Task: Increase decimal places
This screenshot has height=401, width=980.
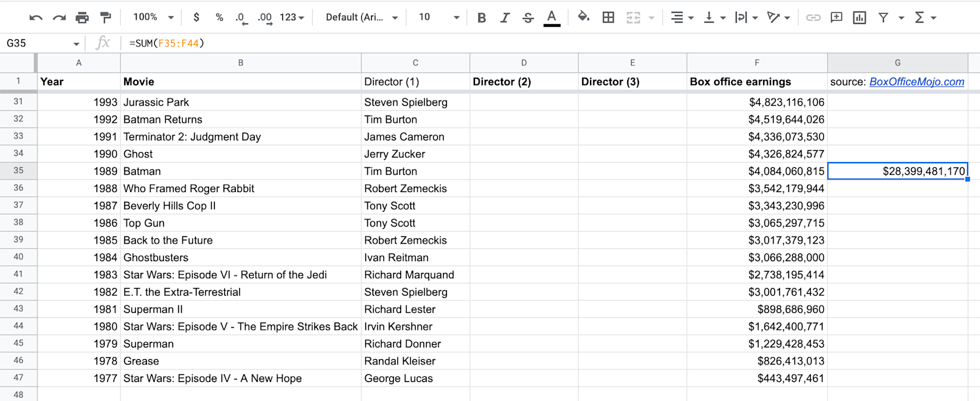Action: [265, 18]
